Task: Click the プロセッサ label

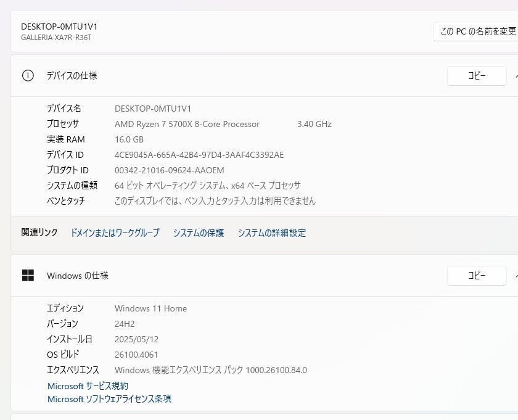Action: click(x=63, y=123)
